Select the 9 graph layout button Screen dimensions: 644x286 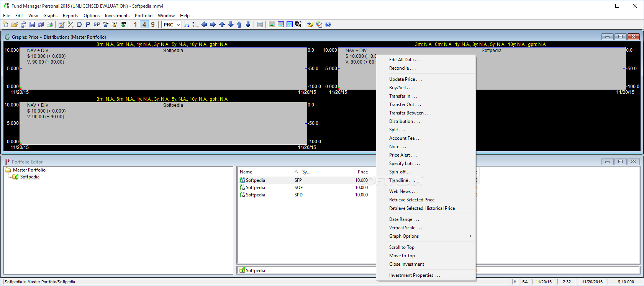point(153,25)
